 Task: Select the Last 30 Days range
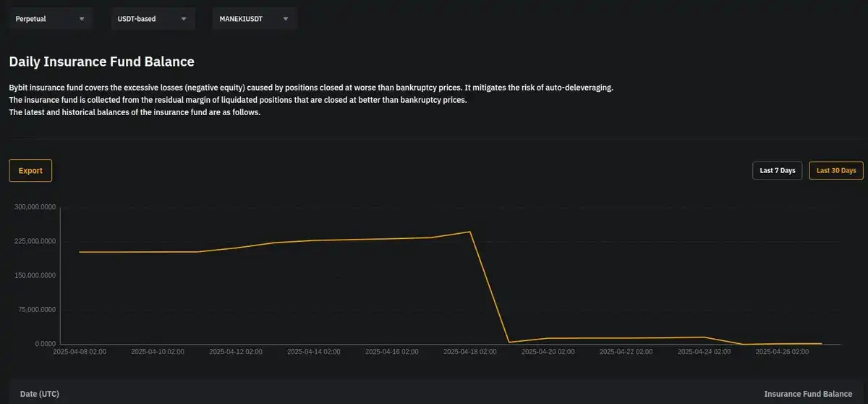pyautogui.click(x=835, y=171)
